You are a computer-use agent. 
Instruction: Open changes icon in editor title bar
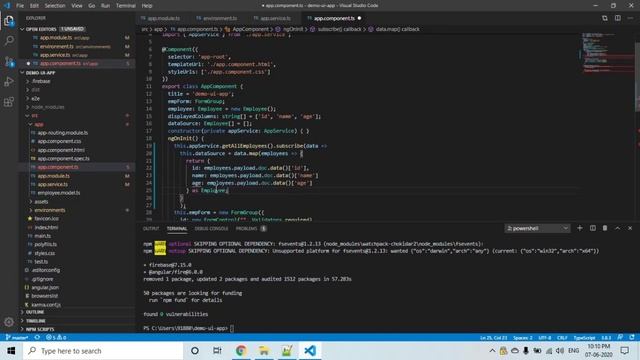tap(604, 18)
